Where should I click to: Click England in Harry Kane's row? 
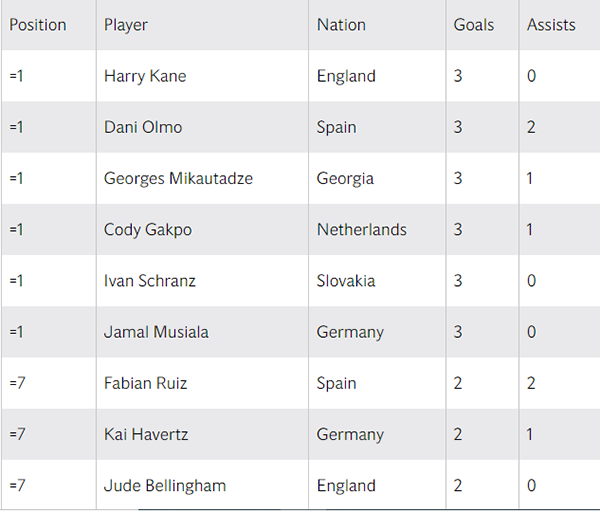346,76
